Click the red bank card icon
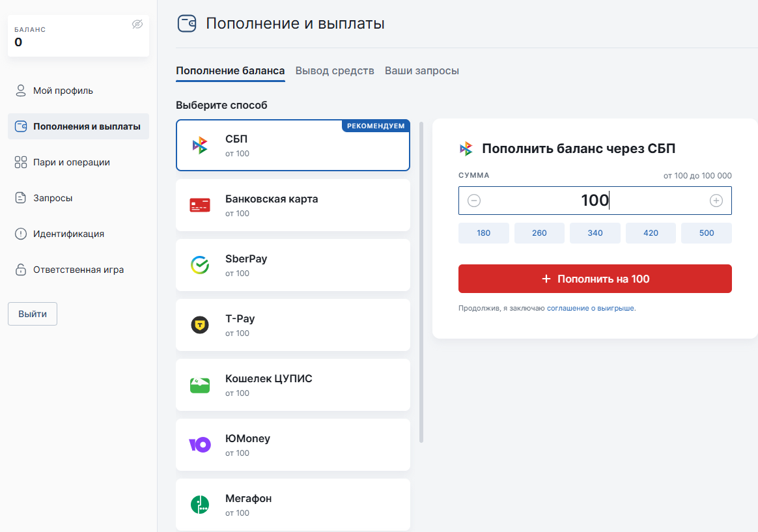Image resolution: width=758 pixels, height=532 pixels. pyautogui.click(x=200, y=205)
